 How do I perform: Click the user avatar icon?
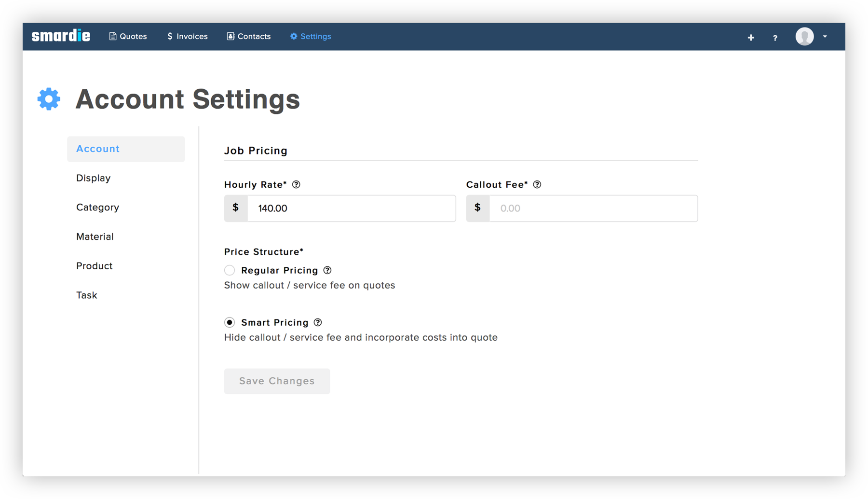click(804, 37)
